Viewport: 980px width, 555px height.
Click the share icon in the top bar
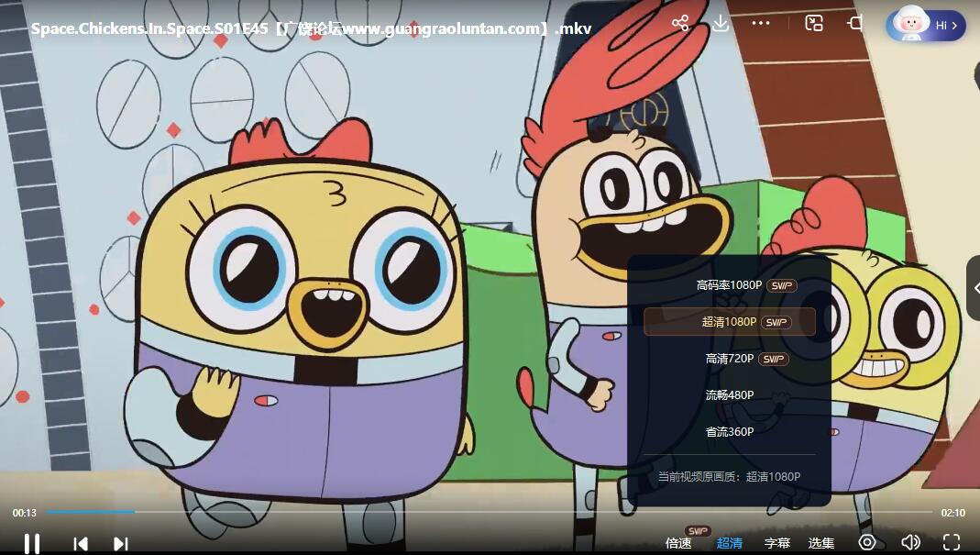pyautogui.click(x=680, y=24)
